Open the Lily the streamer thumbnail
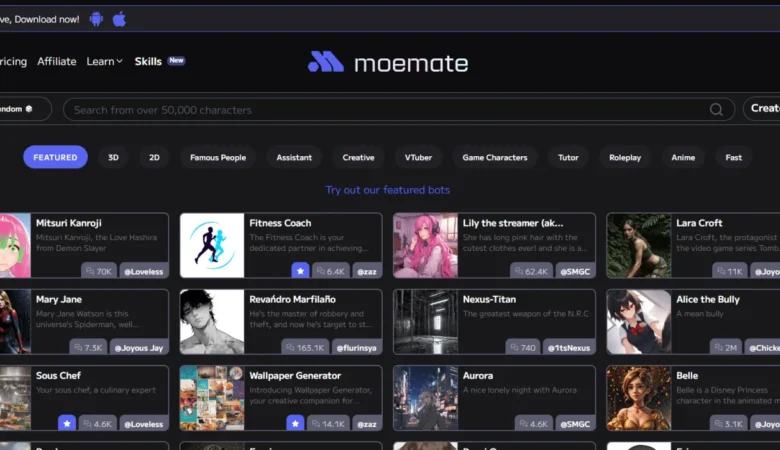This screenshot has height=450, width=780. 425,245
